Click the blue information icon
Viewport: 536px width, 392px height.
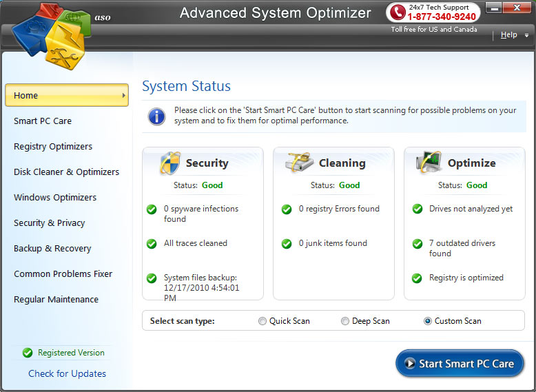pyautogui.click(x=157, y=116)
